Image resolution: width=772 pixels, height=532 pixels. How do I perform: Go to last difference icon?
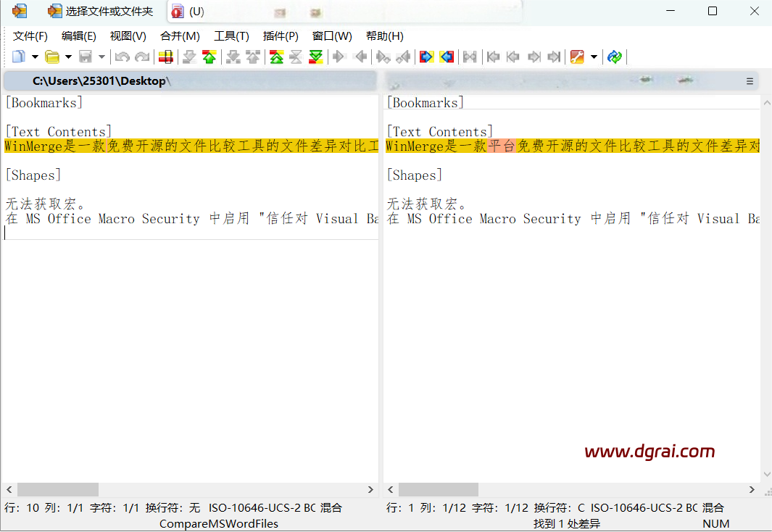[x=315, y=57]
